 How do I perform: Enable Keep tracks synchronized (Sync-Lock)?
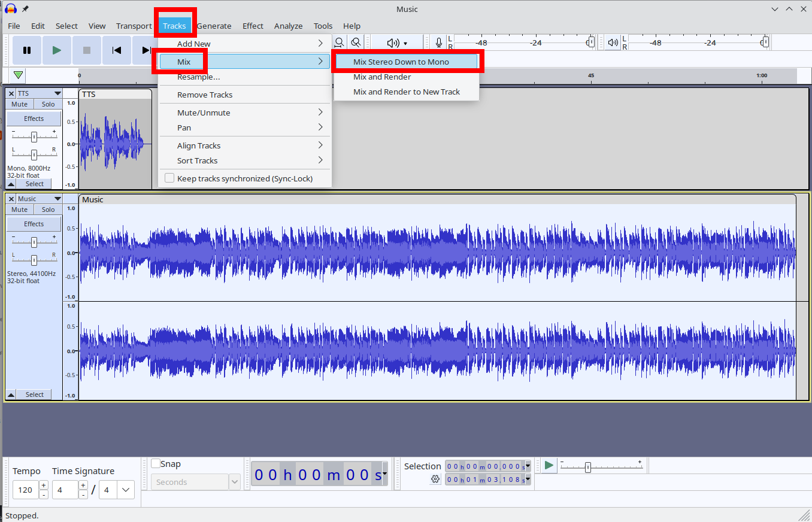(x=169, y=178)
